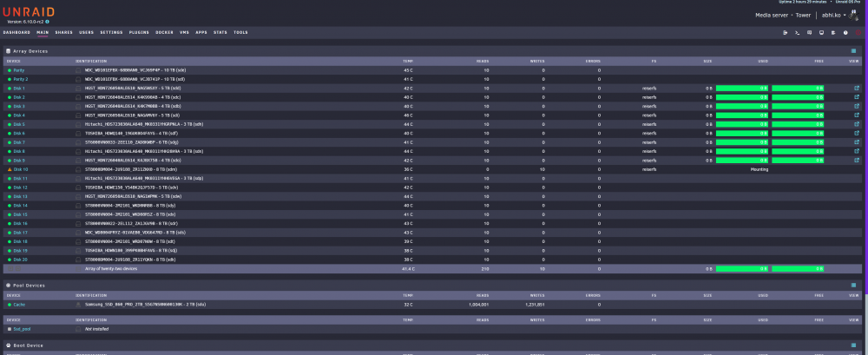Viewport: 868px width, 355px height.
Task: Click Disk 1 used space bar
Action: 742,88
